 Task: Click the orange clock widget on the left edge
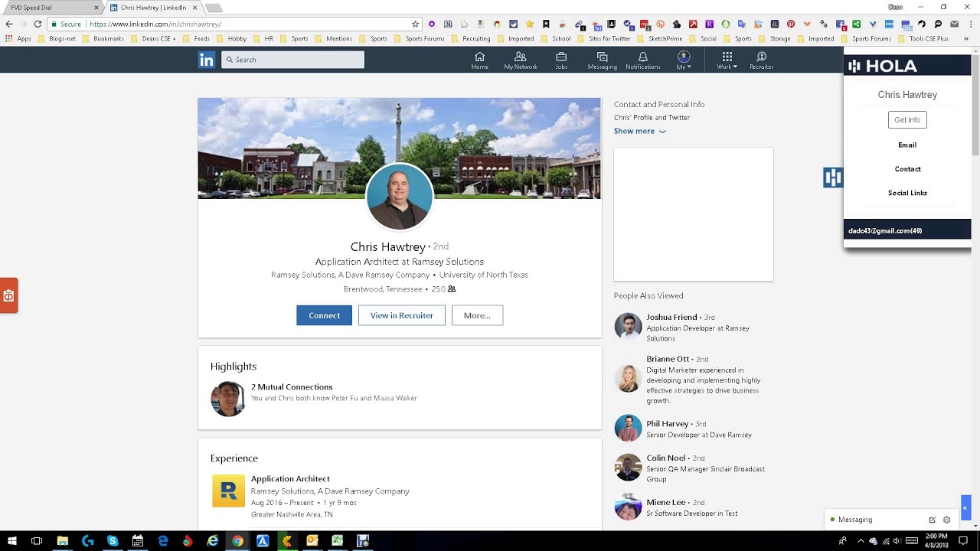(8, 295)
